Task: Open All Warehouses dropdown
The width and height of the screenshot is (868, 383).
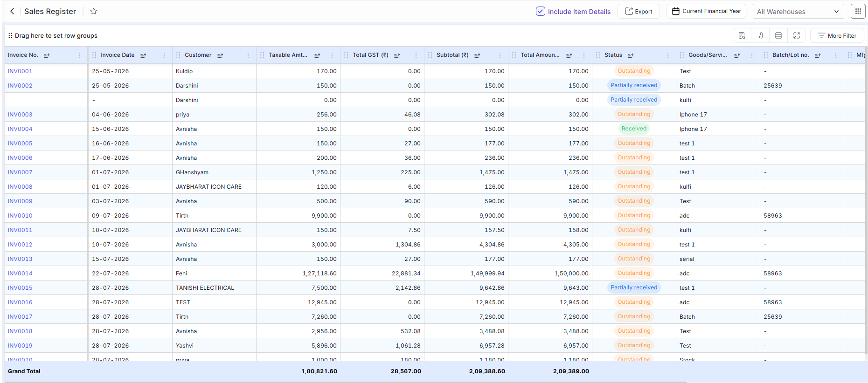Action: point(798,11)
